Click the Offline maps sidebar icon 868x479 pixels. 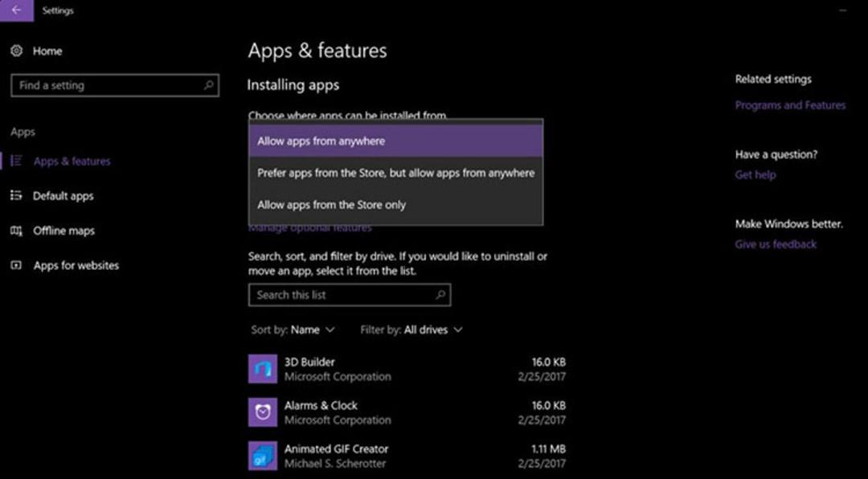pyautogui.click(x=17, y=231)
